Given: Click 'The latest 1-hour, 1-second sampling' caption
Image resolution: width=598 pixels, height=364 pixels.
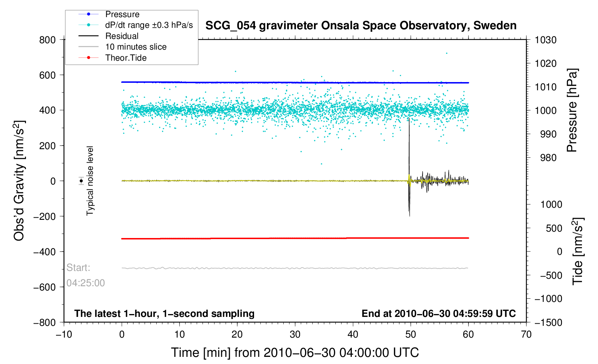Looking at the screenshot, I should [x=164, y=314].
